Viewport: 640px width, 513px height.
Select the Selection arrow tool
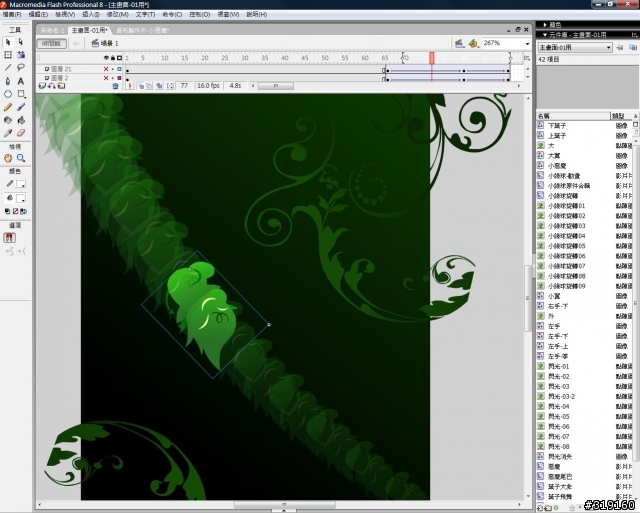point(8,42)
